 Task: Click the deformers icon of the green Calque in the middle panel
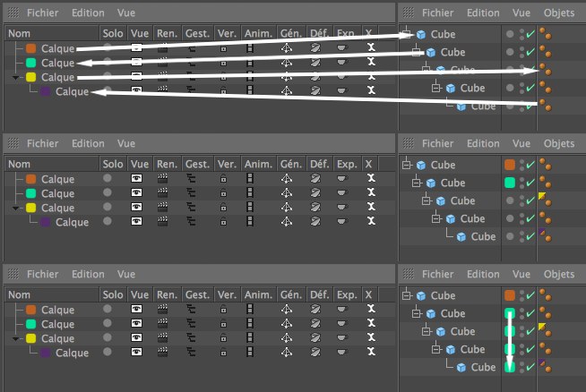pyautogui.click(x=316, y=193)
